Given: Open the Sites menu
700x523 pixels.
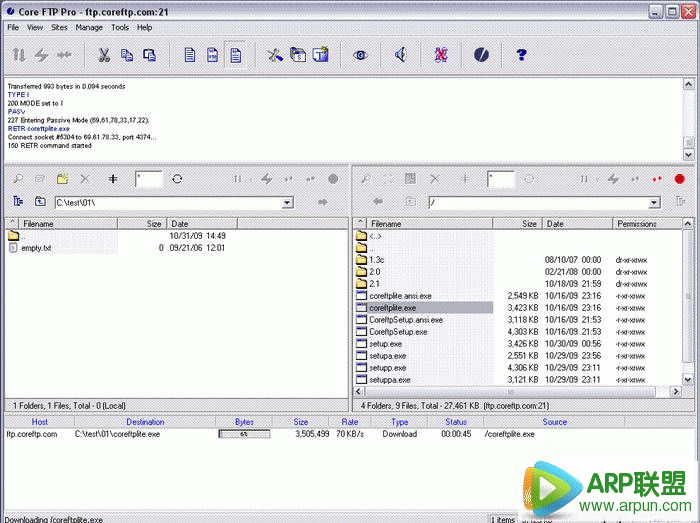Looking at the screenshot, I should click(x=60, y=27).
